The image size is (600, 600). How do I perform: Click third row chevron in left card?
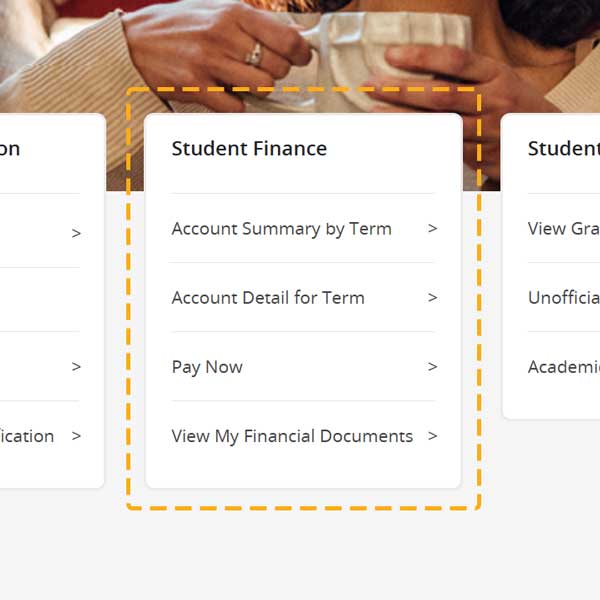point(76,367)
